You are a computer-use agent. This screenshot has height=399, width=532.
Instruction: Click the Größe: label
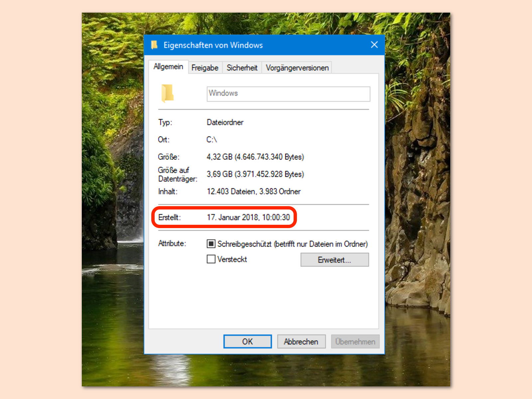(x=169, y=157)
